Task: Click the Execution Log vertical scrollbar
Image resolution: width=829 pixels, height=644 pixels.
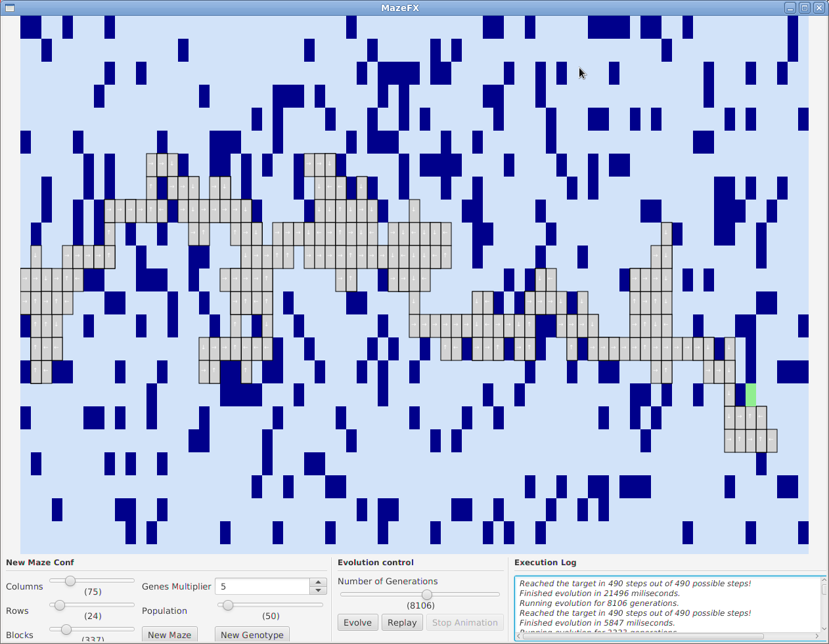Action: [x=824, y=604]
